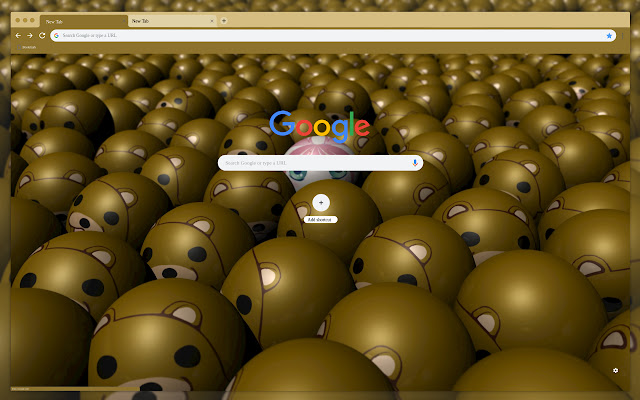Viewport: 640px width, 400px height.
Task: Click the Add shortcut plus circle
Action: click(321, 202)
